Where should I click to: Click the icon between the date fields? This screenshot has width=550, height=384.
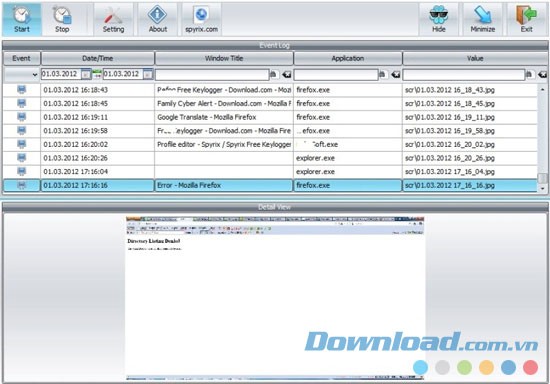pos(97,74)
